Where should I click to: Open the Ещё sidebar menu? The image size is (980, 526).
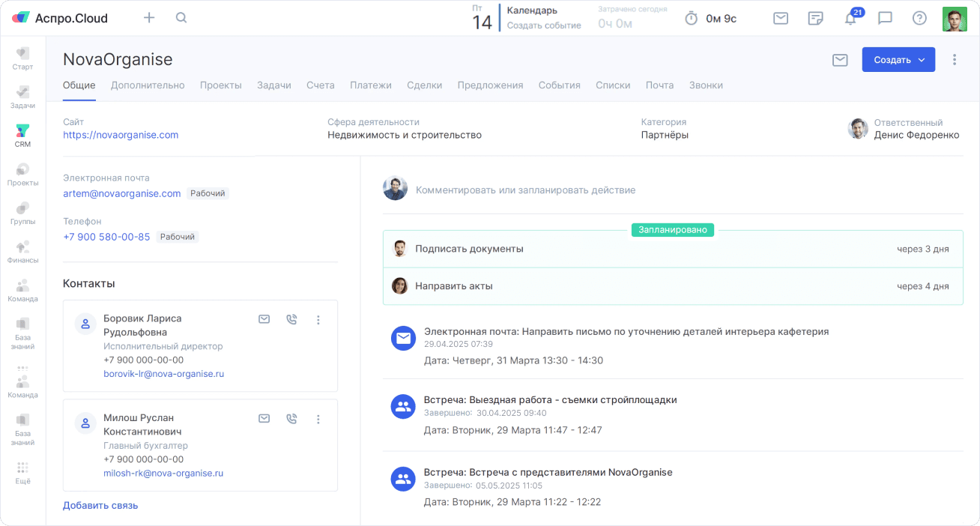22,471
